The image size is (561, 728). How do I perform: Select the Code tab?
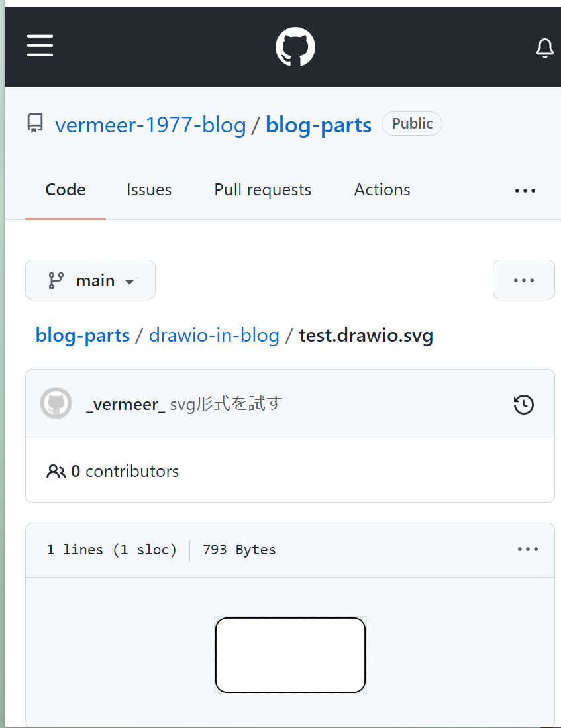(x=66, y=190)
